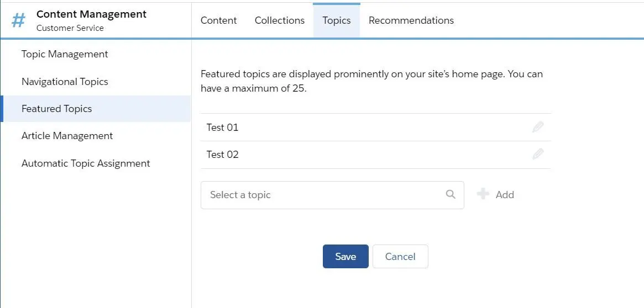This screenshot has height=308, width=644.
Task: Click the pencil icon next to Test 02
Action: point(538,154)
